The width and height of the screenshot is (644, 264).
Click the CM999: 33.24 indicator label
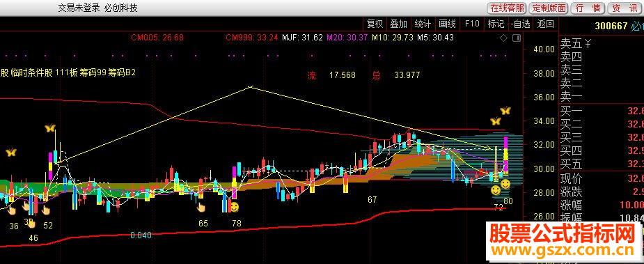pos(252,38)
